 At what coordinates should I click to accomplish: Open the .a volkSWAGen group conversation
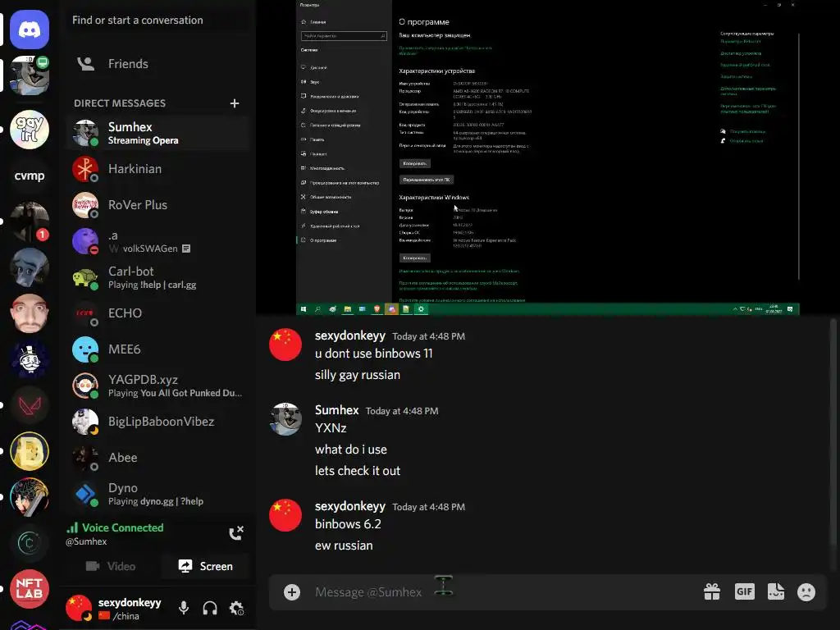pyautogui.click(x=157, y=242)
